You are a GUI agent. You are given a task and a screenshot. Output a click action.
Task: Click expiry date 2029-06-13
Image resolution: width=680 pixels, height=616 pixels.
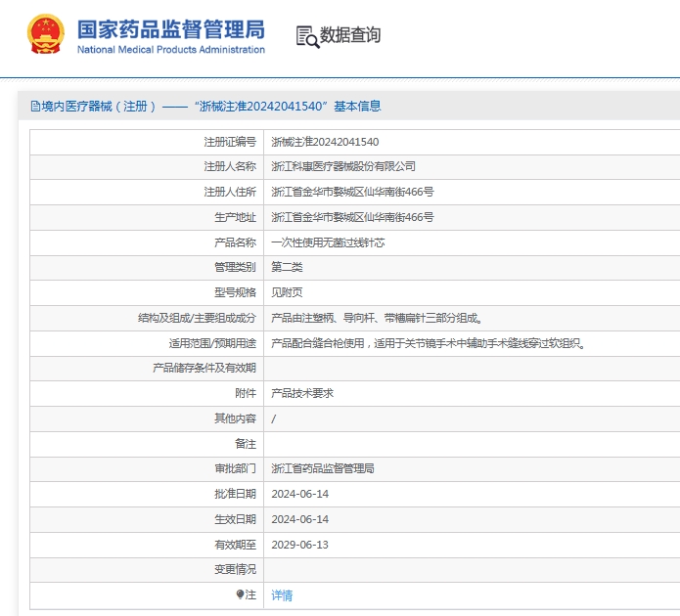(299, 545)
